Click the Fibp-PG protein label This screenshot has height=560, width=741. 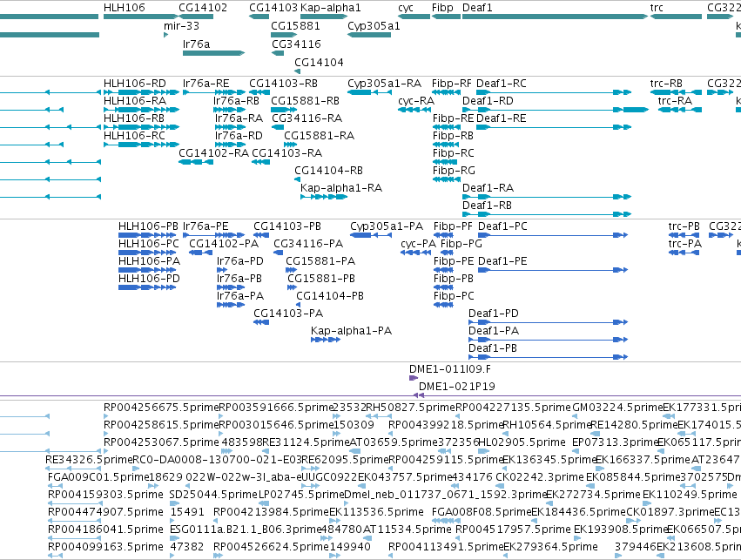tap(461, 243)
